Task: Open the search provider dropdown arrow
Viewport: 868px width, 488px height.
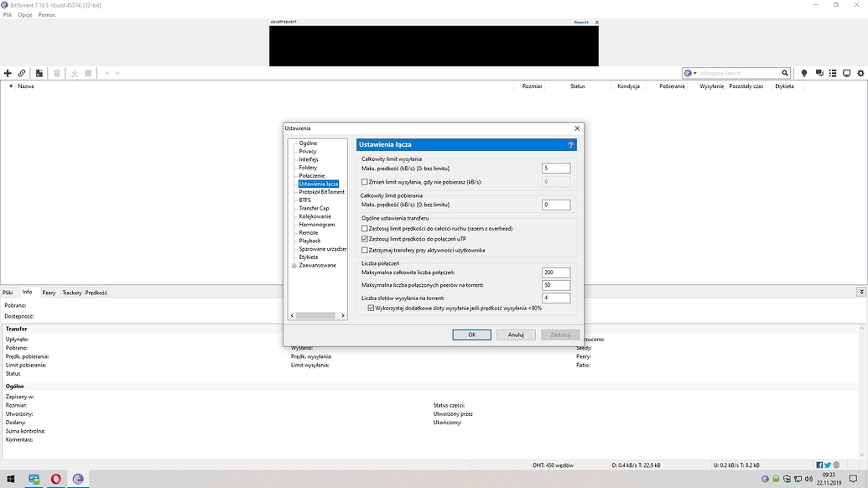Action: click(x=694, y=74)
